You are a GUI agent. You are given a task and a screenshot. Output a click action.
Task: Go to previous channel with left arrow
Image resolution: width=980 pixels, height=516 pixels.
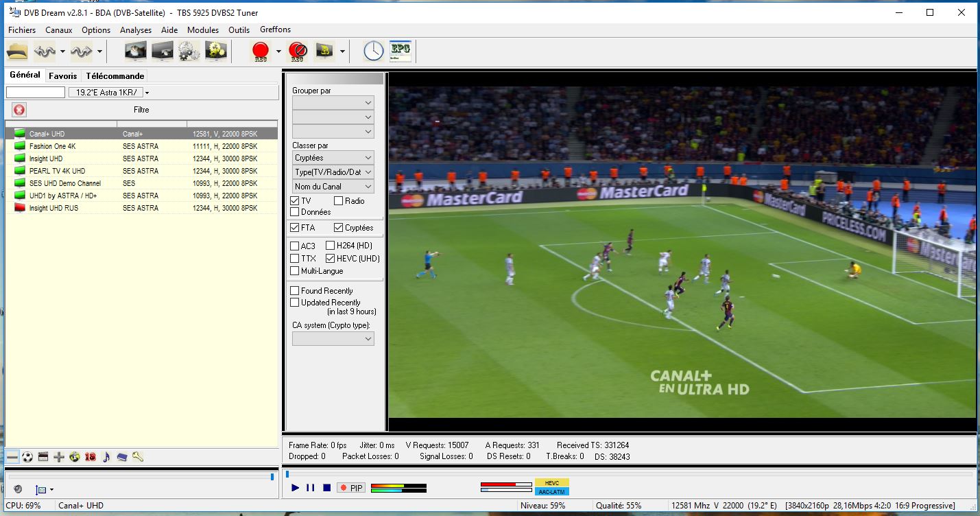click(45, 51)
